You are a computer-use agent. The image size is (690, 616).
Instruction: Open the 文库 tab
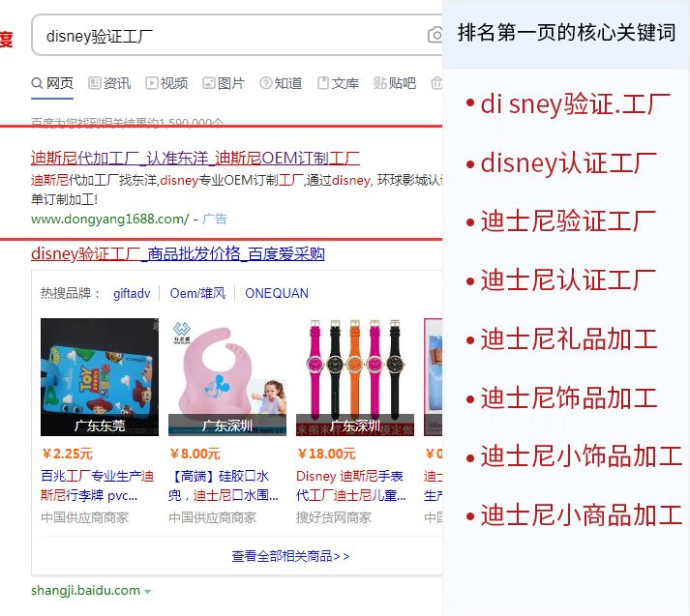[x=338, y=83]
